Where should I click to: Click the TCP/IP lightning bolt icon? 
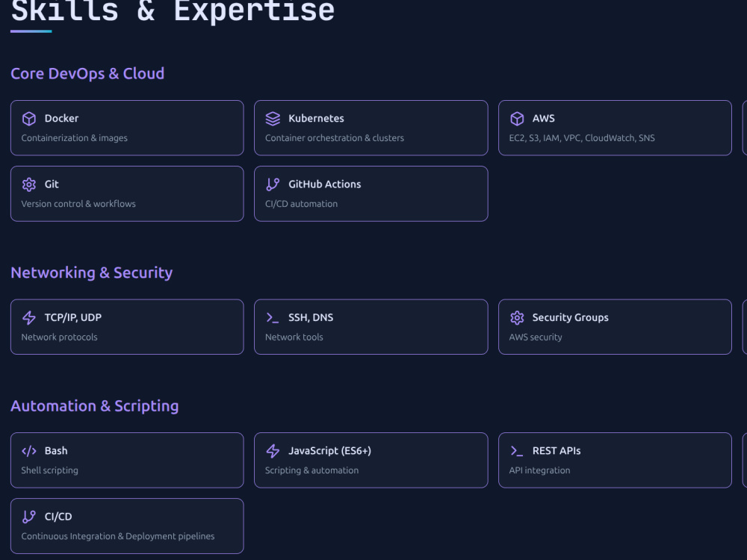(29, 317)
